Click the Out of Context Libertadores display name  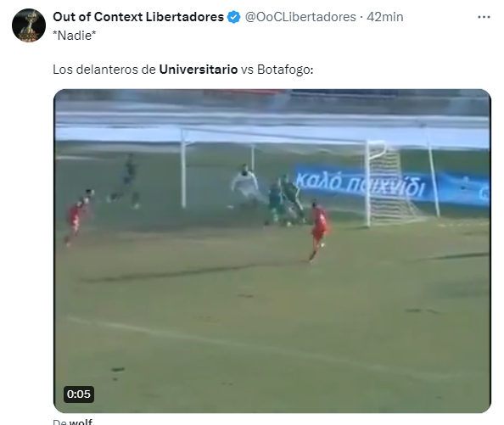click(x=138, y=17)
